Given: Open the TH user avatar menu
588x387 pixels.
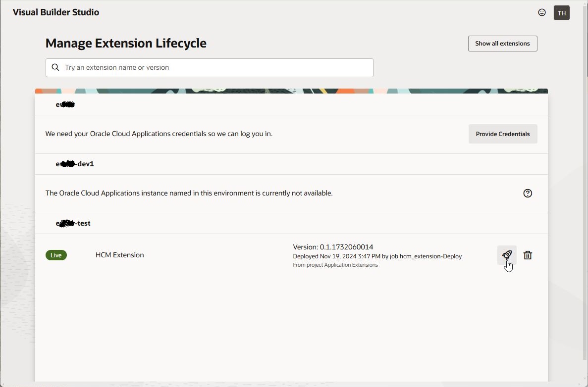Looking at the screenshot, I should pyautogui.click(x=561, y=13).
